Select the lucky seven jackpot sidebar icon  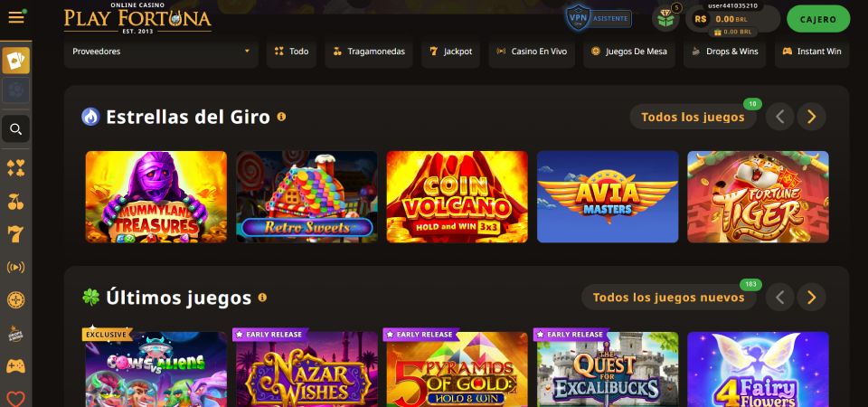tap(16, 234)
